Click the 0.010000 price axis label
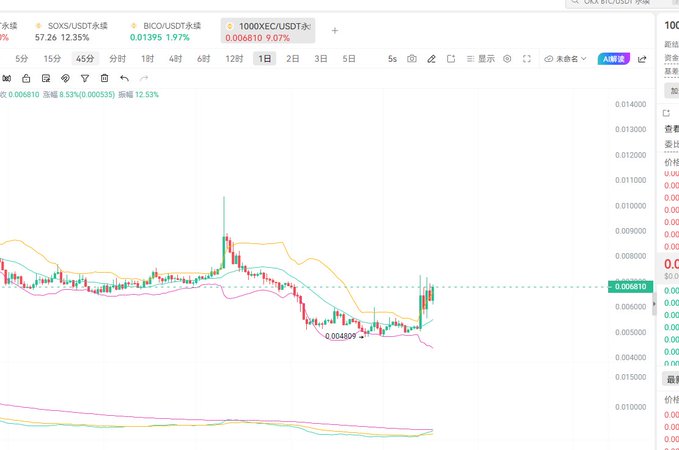 coord(630,206)
